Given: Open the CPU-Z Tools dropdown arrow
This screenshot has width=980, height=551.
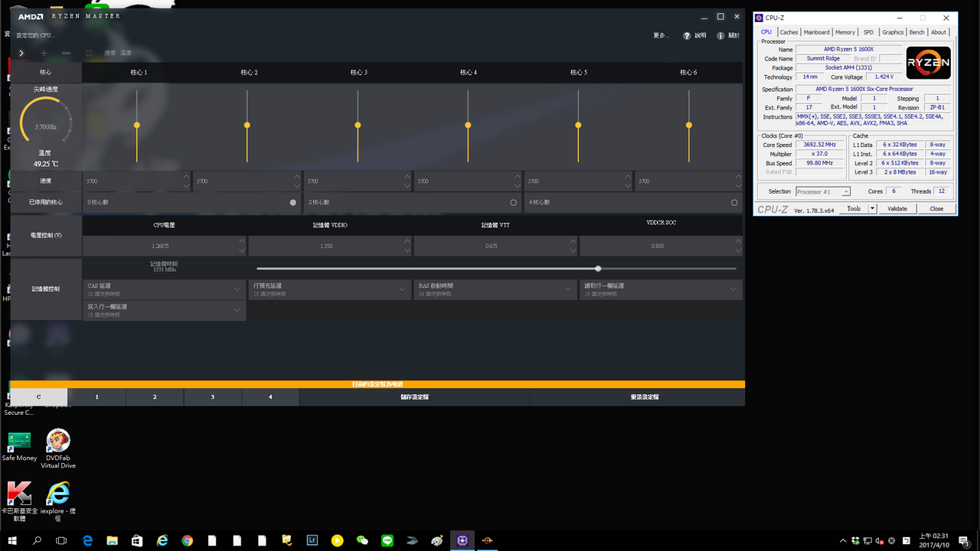Looking at the screenshot, I should tap(872, 208).
